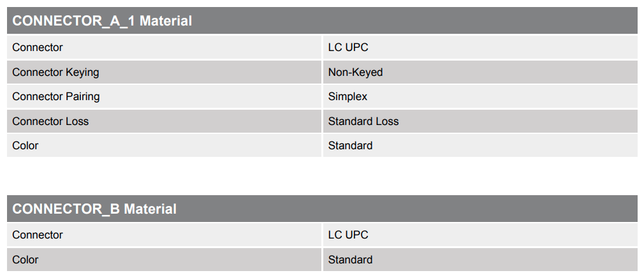Click the word Material in CONNECTOR_A_1 header
The height and width of the screenshot is (280, 644).
tap(166, 21)
